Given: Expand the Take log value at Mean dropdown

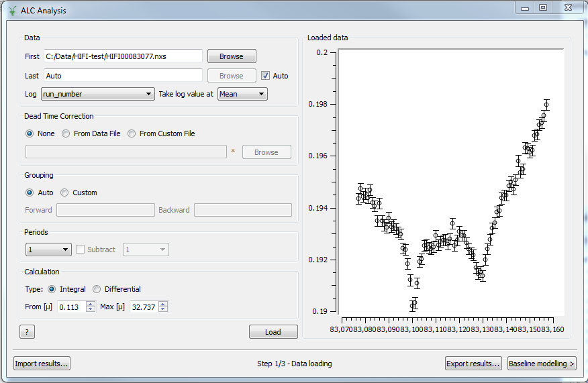Looking at the screenshot, I should point(242,95).
